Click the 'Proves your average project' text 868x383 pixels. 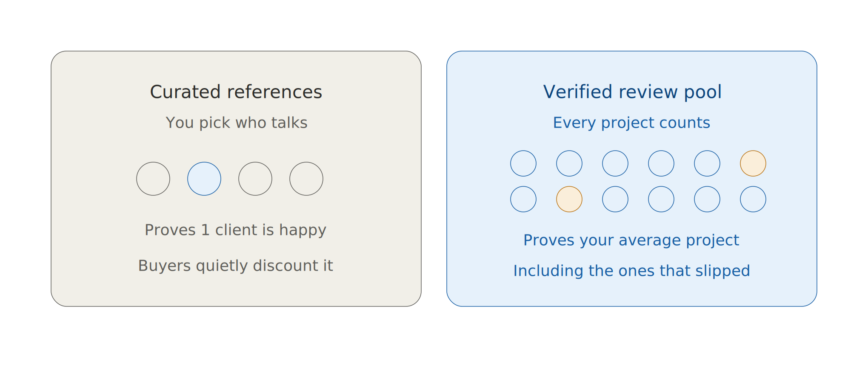pos(631,240)
